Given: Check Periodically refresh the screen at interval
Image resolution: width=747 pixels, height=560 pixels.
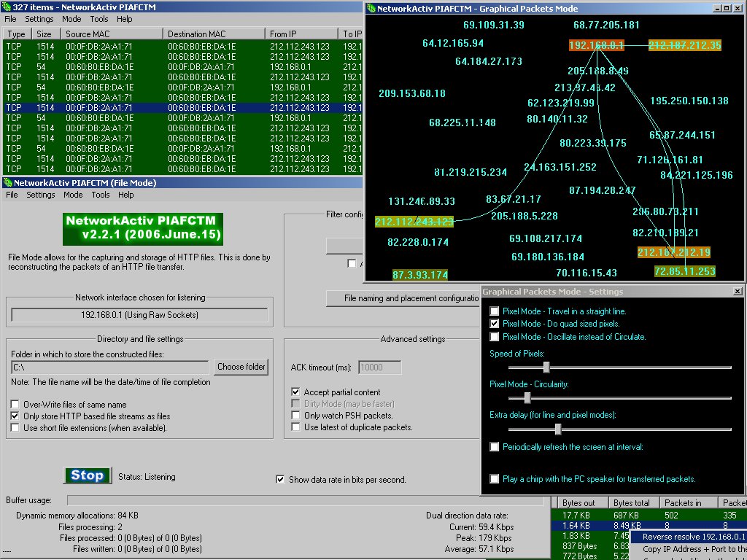Looking at the screenshot, I should click(x=492, y=447).
